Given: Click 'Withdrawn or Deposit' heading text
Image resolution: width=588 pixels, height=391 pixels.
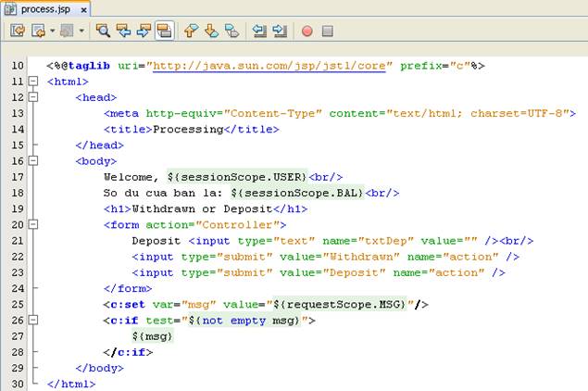Looking at the screenshot, I should pos(202,208).
